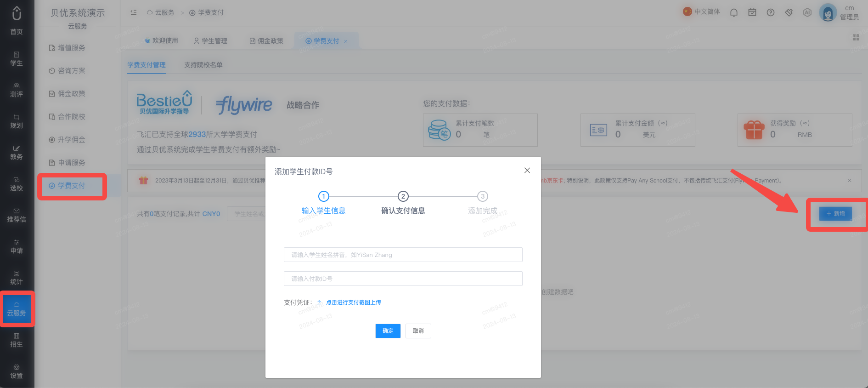Click the help question mark icon
868x388 pixels.
click(x=771, y=12)
